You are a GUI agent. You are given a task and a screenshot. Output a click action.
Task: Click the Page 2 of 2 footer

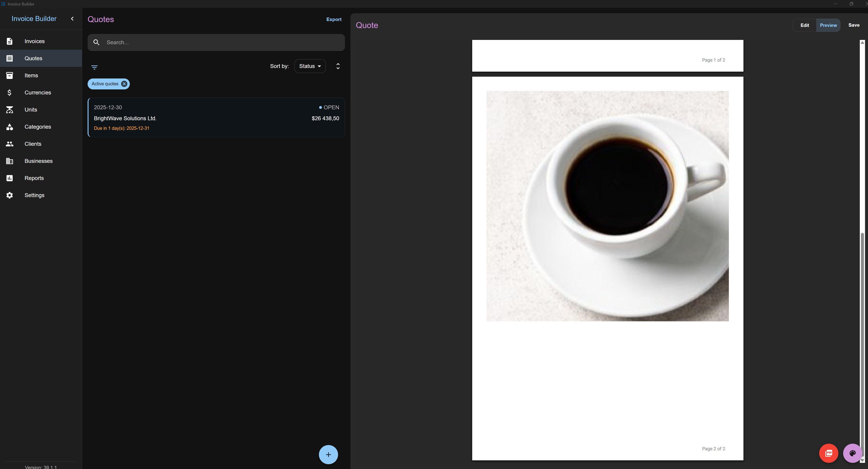point(713,449)
